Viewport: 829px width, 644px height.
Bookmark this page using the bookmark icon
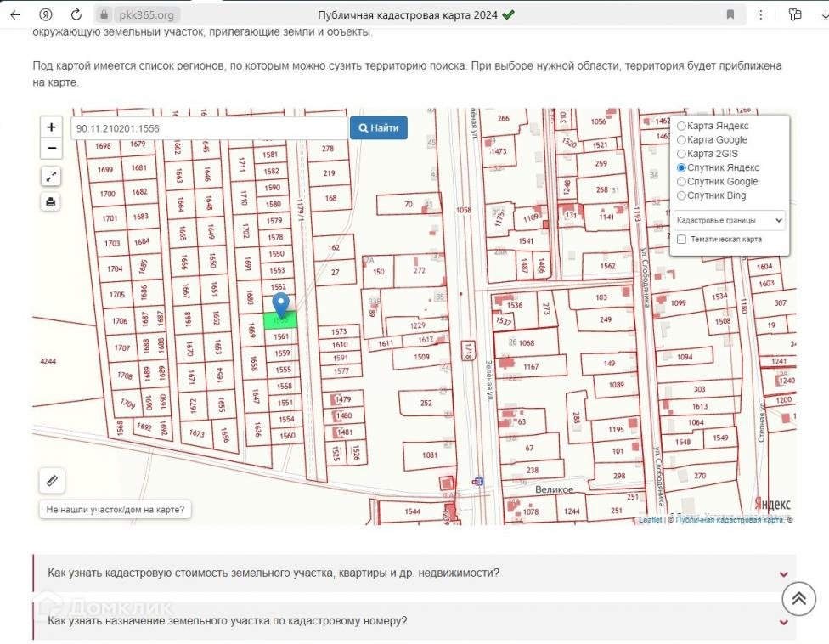click(x=730, y=14)
